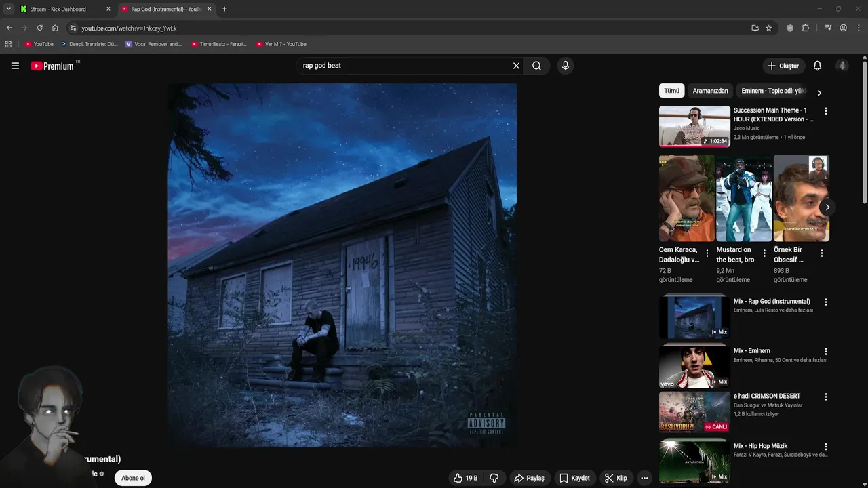The image size is (868, 488).
Task: Open options for e hadi CRIMSON DESERT
Action: click(825, 396)
